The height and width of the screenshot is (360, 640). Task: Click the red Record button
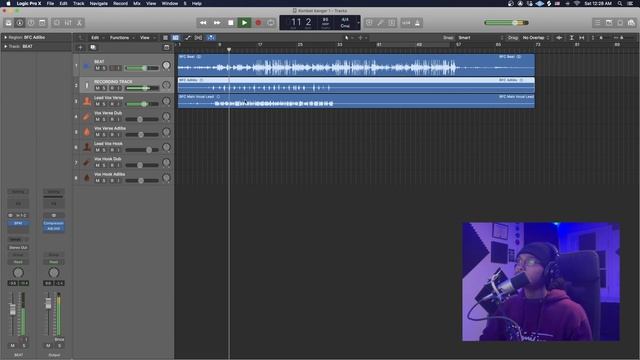258,23
